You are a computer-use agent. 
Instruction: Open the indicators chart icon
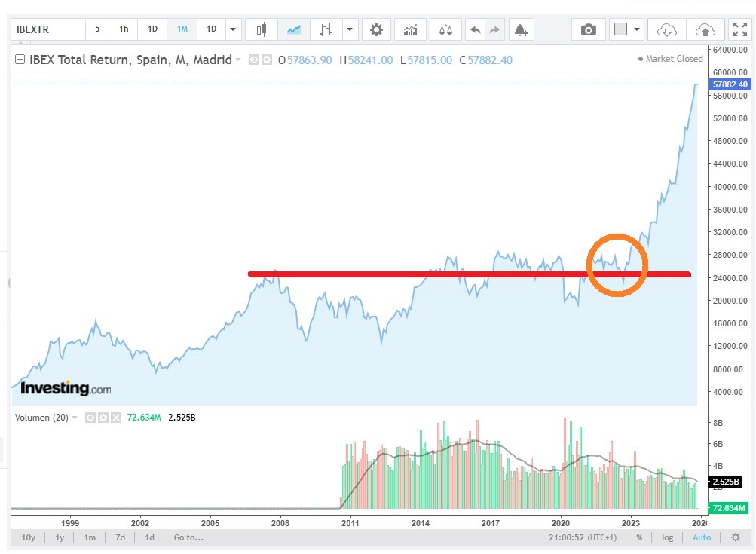[x=410, y=29]
